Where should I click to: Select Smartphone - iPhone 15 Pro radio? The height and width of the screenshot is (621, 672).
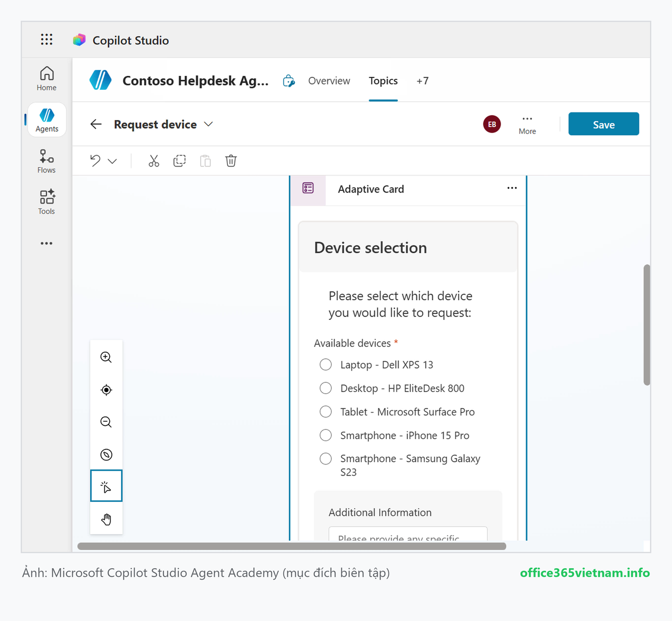(x=325, y=435)
